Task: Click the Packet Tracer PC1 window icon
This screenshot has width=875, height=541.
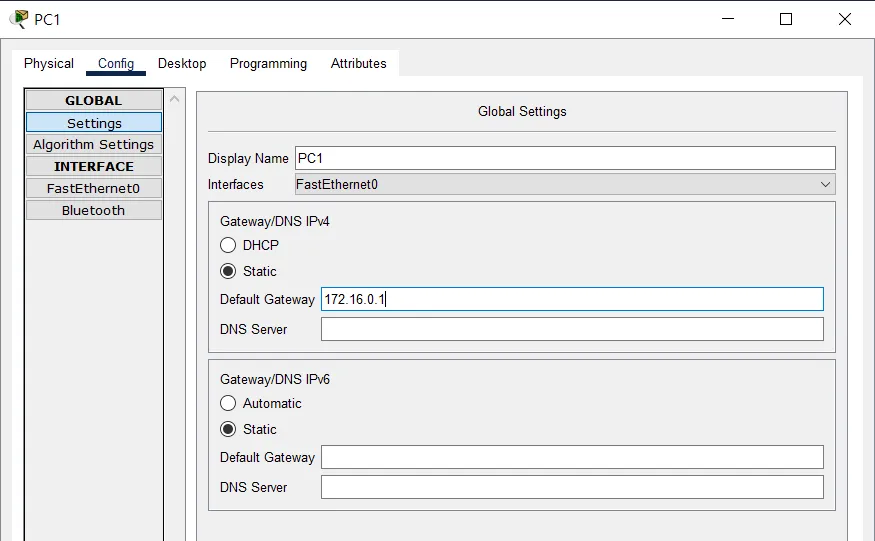Action: pos(19,19)
